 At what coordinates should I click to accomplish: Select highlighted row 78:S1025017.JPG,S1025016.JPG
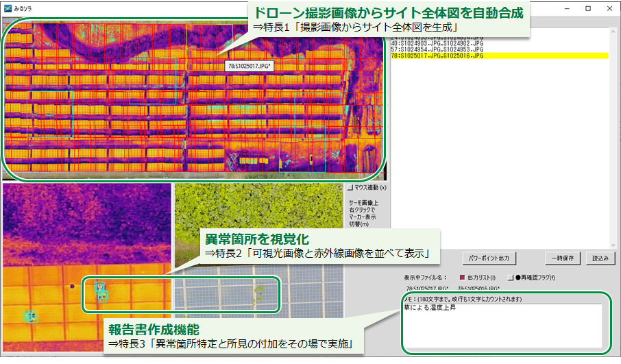tap(500, 56)
